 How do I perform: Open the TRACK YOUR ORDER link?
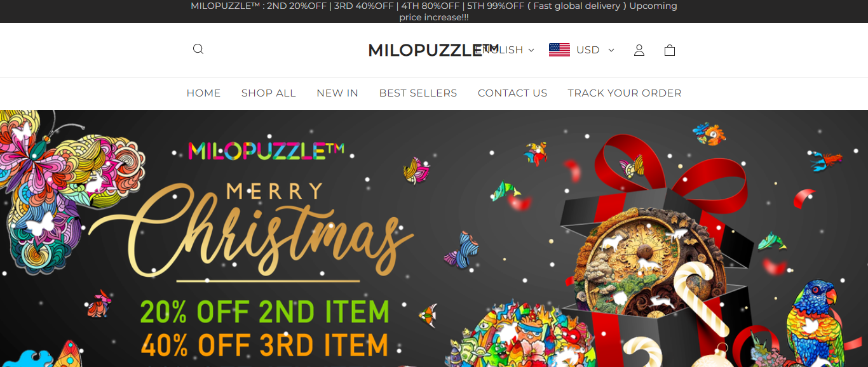[625, 93]
